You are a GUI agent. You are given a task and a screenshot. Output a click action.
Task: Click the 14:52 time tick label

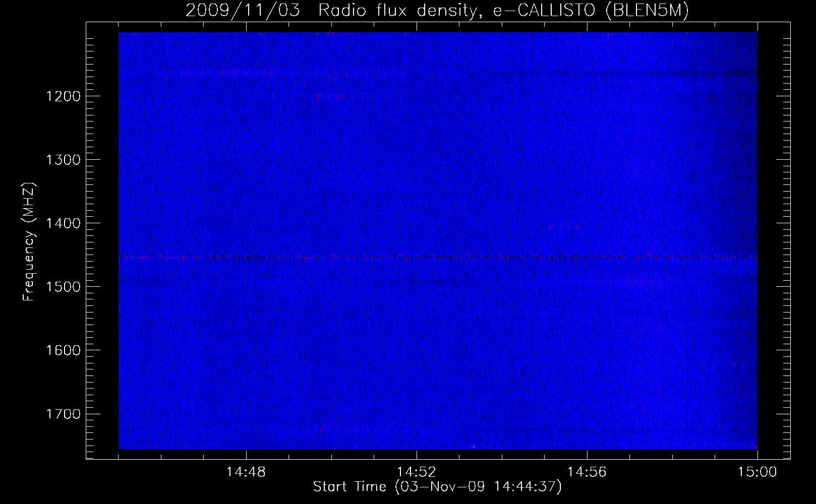pos(417,472)
